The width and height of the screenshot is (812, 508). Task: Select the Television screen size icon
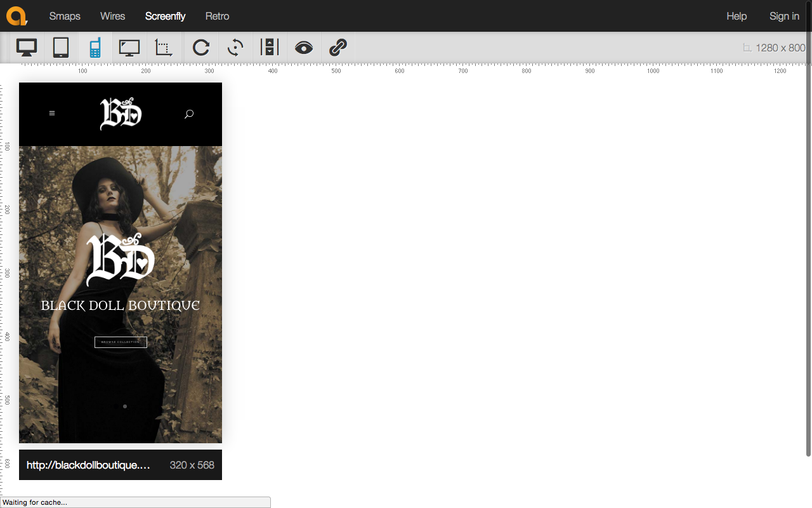pos(129,48)
